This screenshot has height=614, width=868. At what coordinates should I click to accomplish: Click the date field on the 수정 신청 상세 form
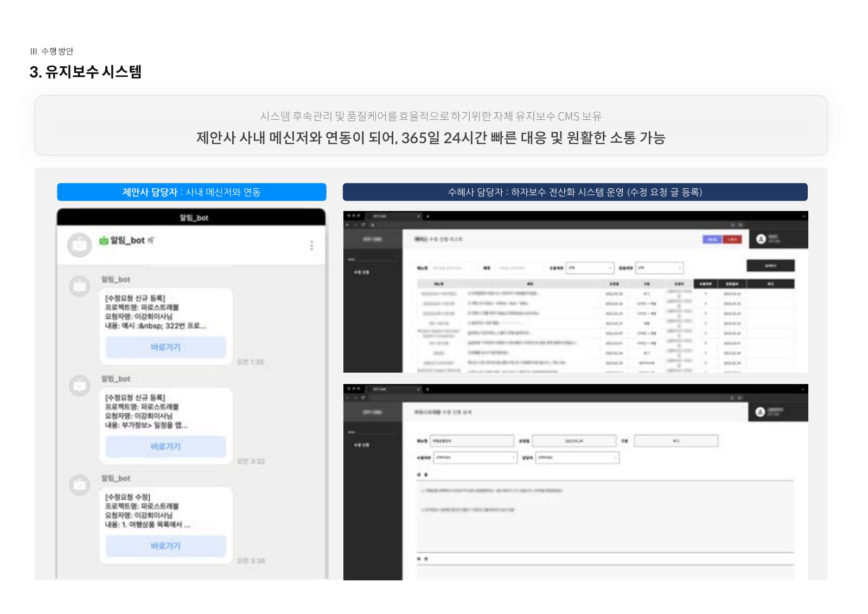click(574, 441)
